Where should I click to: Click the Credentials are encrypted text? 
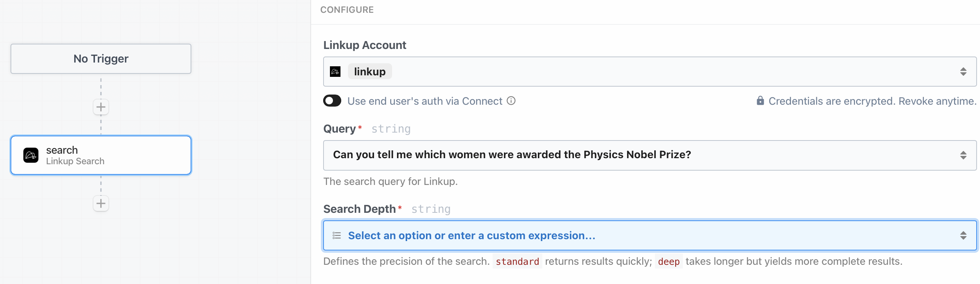872,101
